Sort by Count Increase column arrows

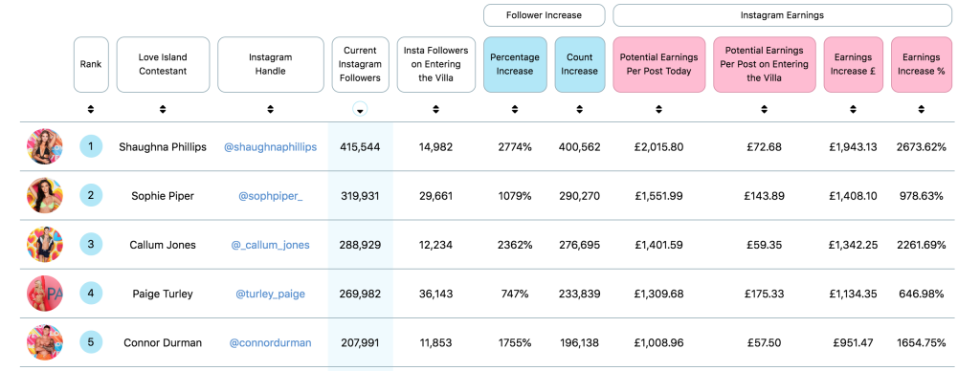coord(579,109)
